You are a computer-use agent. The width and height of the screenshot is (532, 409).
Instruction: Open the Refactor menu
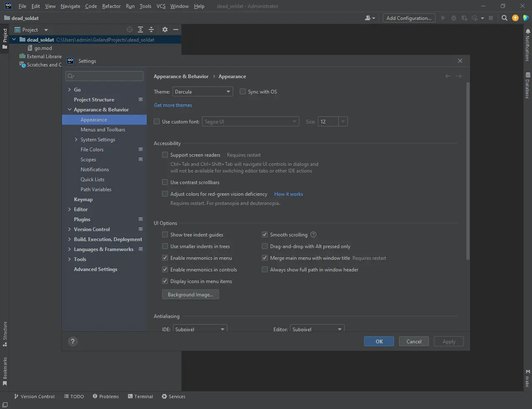tap(111, 6)
